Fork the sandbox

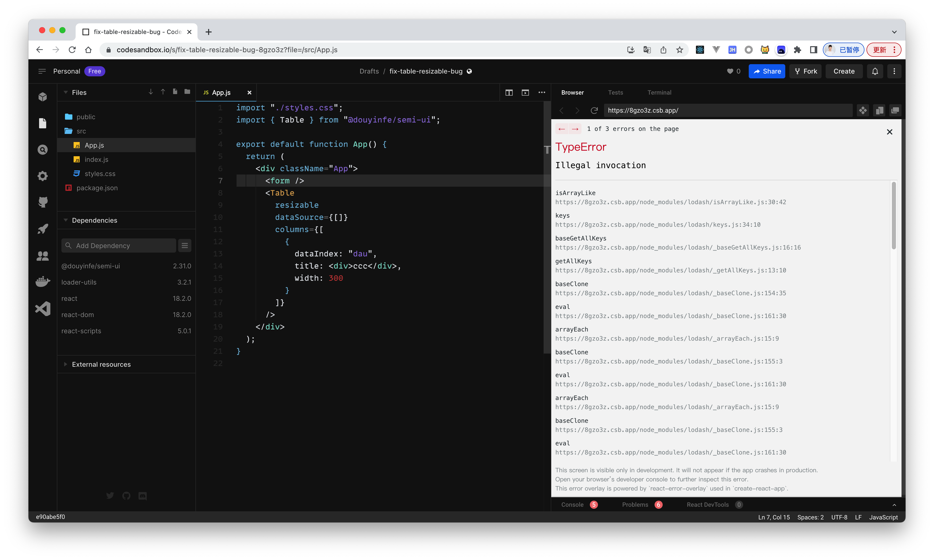[x=805, y=71]
